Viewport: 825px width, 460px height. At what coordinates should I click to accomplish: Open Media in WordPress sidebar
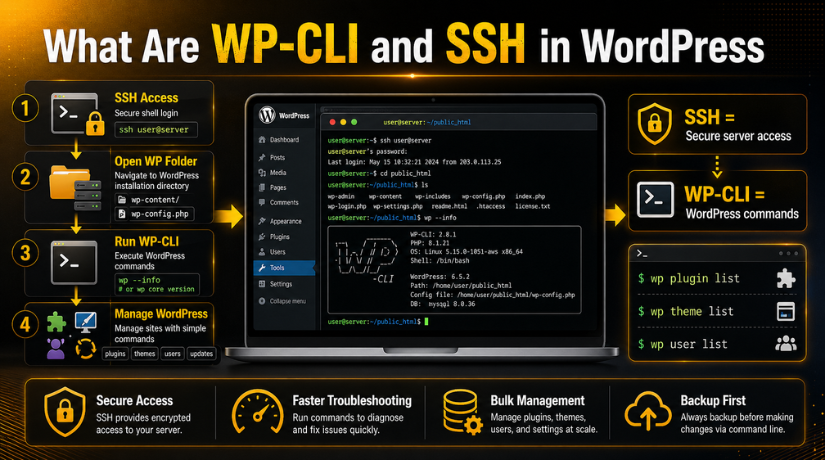pyautogui.click(x=278, y=173)
